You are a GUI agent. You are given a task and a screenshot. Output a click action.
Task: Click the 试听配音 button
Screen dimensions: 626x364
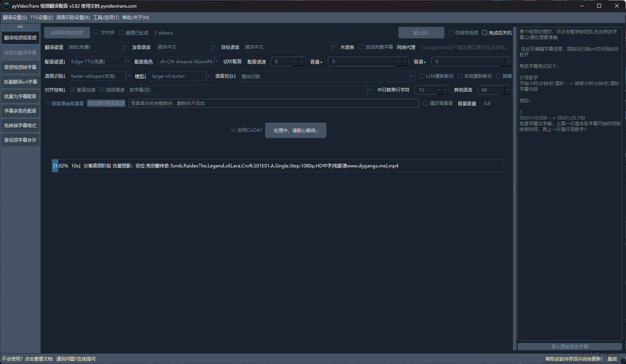[x=233, y=61]
